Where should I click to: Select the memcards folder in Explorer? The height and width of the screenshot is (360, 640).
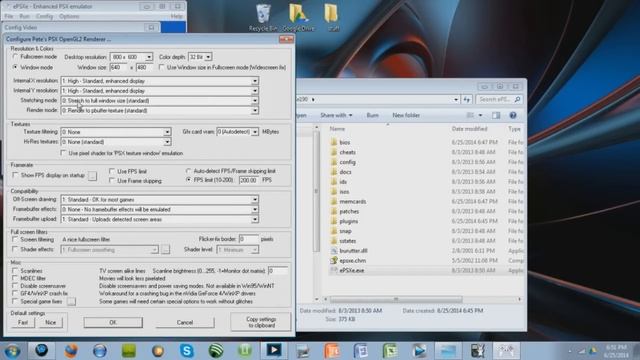pos(353,201)
